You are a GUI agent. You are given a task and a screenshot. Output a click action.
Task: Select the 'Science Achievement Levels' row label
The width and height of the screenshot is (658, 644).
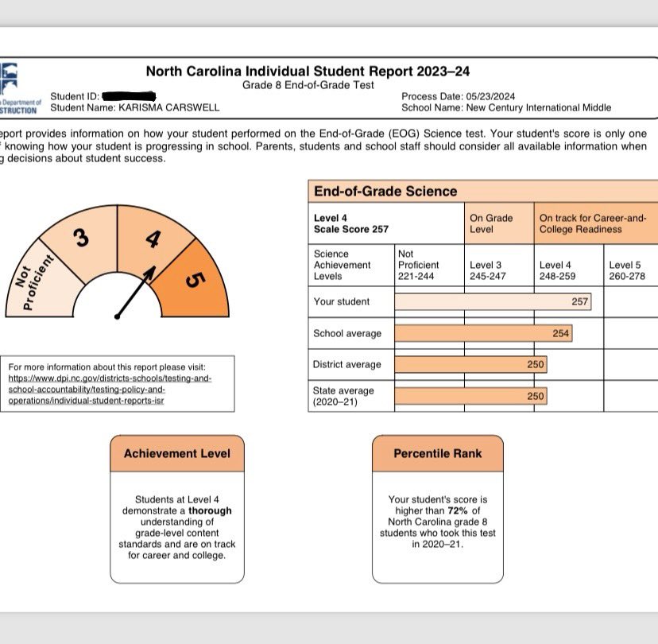point(351,265)
